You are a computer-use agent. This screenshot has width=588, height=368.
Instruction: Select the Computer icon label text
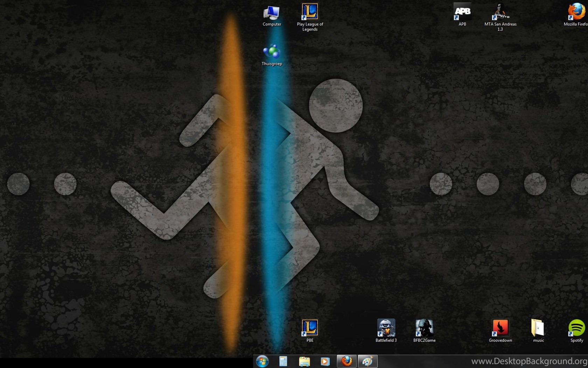(x=272, y=24)
